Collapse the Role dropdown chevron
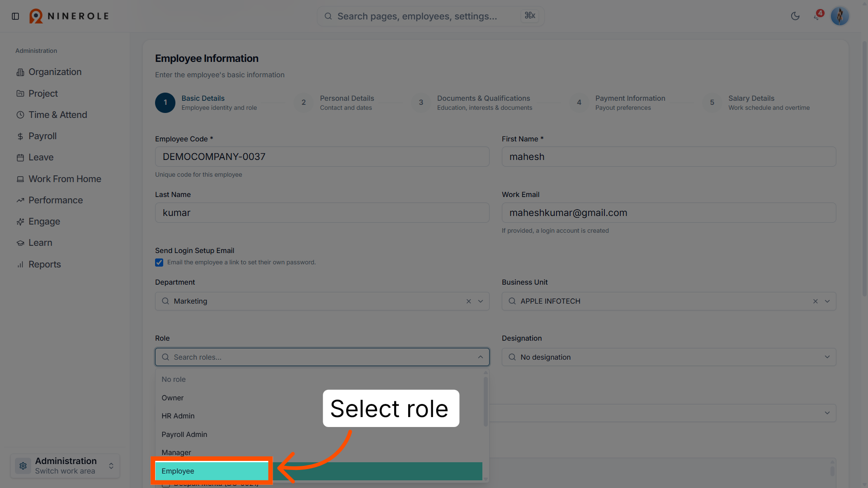This screenshot has width=868, height=488. 481,357
